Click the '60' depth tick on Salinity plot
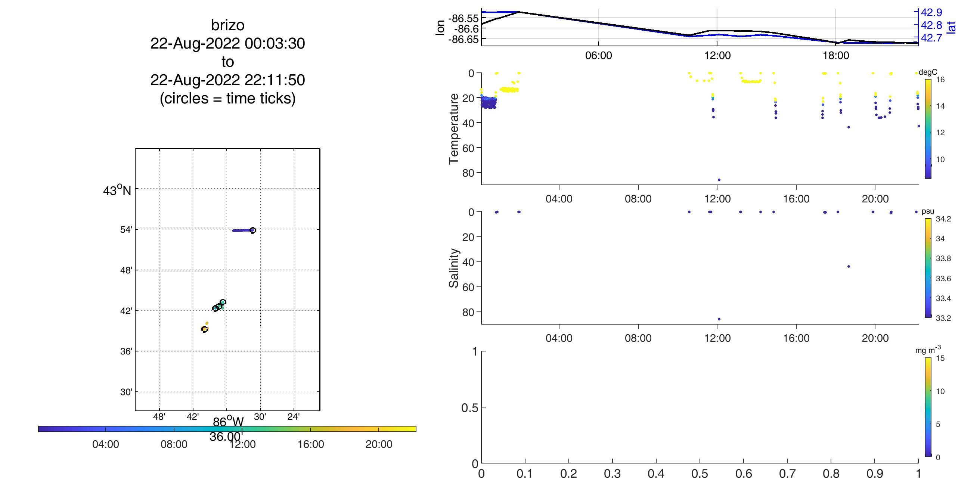 pyautogui.click(x=469, y=287)
